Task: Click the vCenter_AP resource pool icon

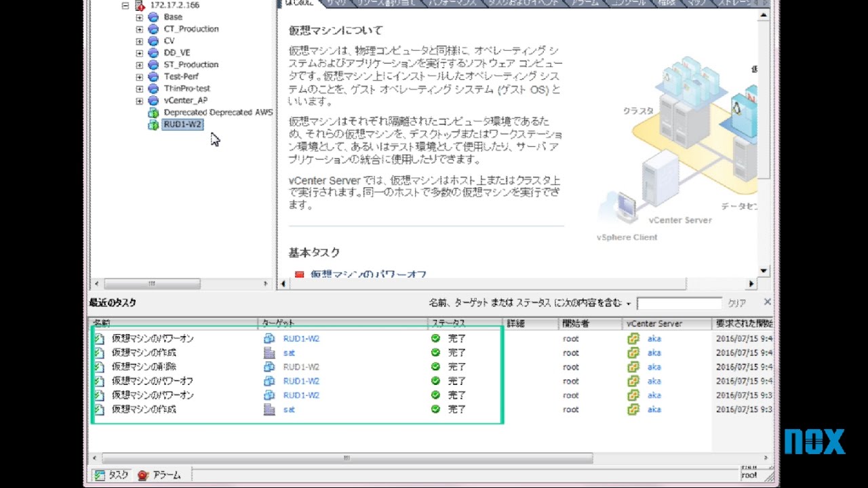Action: pos(153,100)
